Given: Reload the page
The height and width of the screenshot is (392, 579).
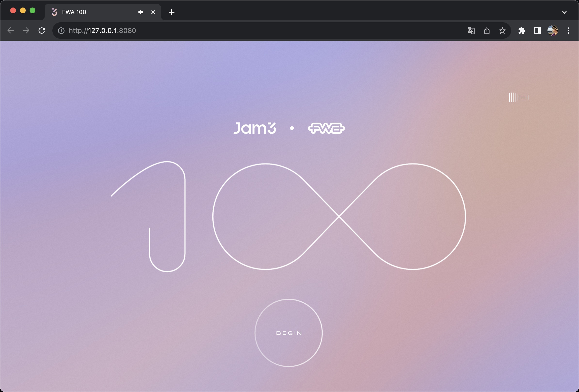Looking at the screenshot, I should [x=42, y=31].
